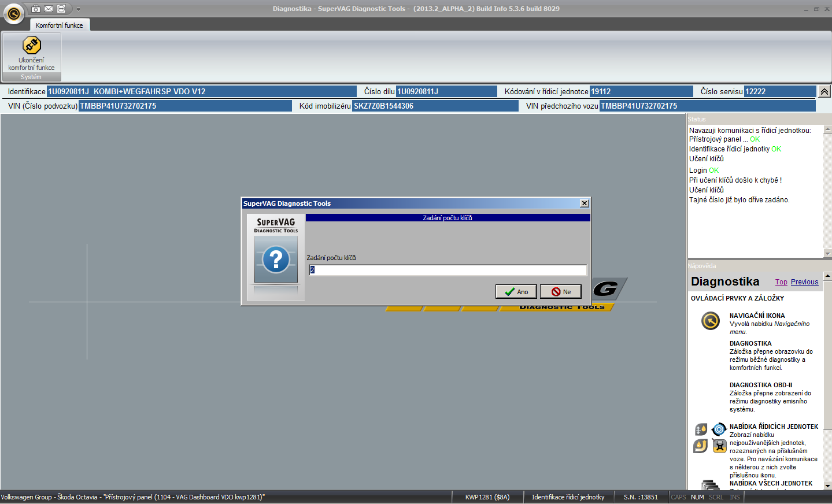Click the connection icon next to envelope

(x=61, y=9)
